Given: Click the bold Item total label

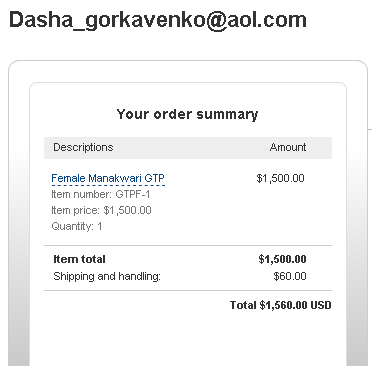Looking at the screenshot, I should coord(79,259).
